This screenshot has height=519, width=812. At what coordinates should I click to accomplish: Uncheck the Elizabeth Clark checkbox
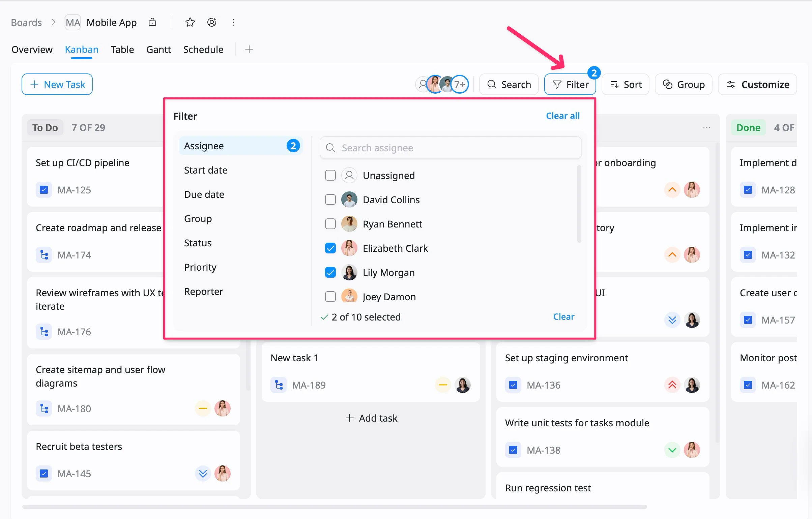click(330, 248)
